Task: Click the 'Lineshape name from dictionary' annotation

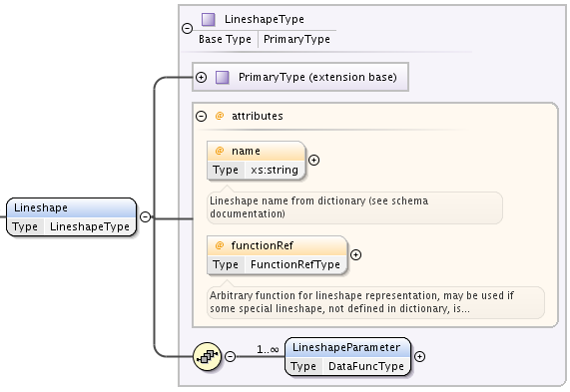Action: [354, 207]
